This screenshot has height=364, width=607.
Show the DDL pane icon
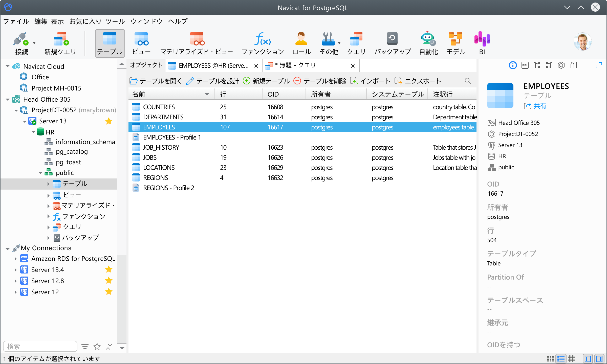click(525, 65)
